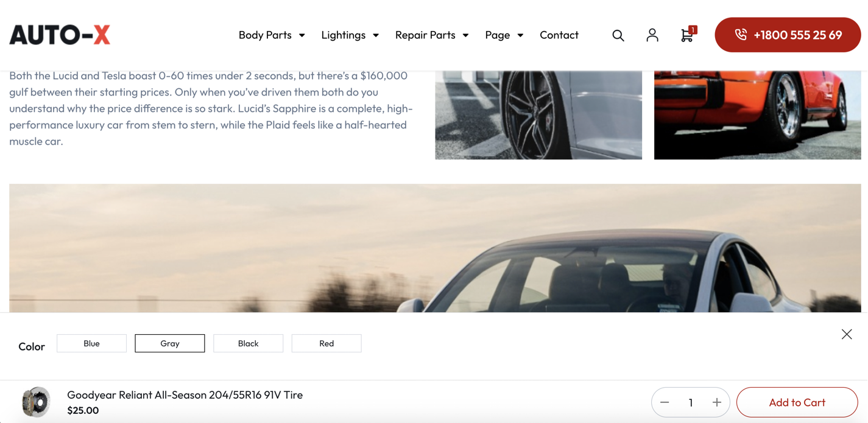
Task: Expand the Lightings dropdown menu
Action: pos(350,35)
